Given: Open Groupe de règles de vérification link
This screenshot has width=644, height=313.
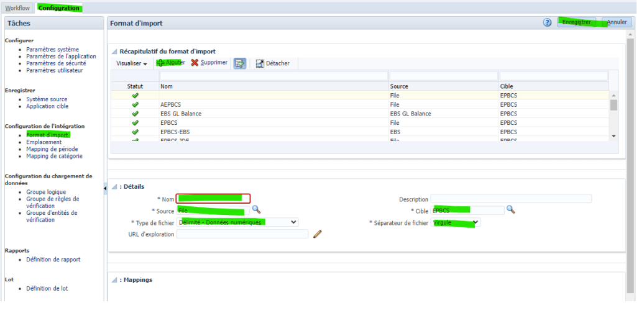Looking at the screenshot, I should pyautogui.click(x=53, y=202).
